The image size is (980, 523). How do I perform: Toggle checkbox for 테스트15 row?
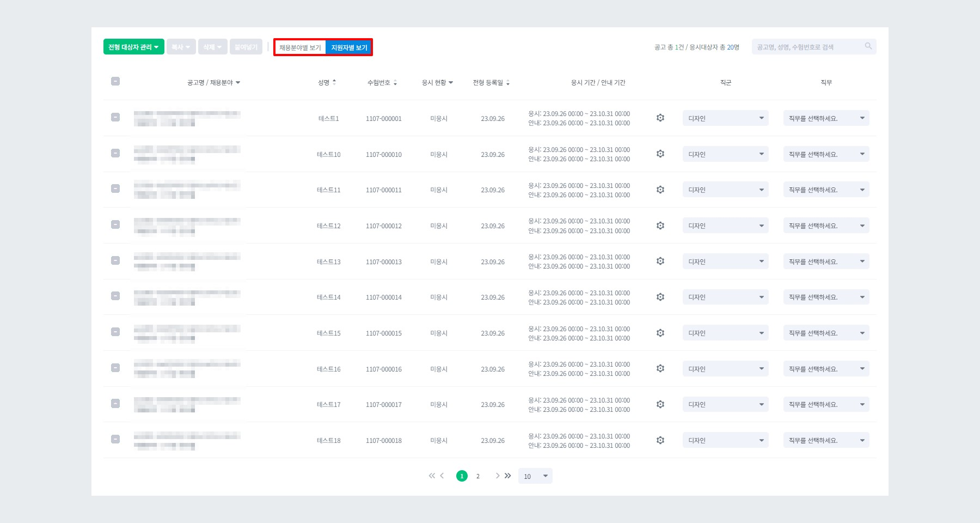click(x=115, y=332)
